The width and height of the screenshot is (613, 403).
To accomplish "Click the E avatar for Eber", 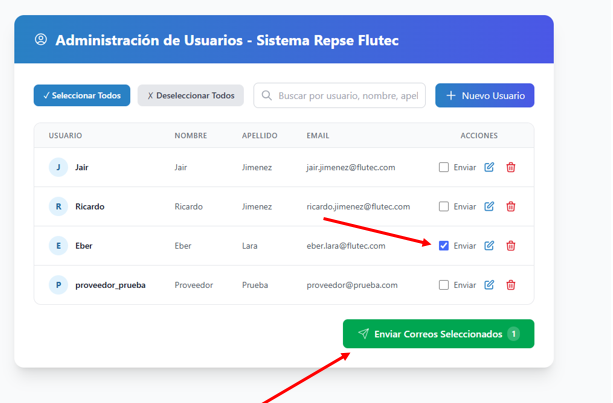I will click(58, 246).
